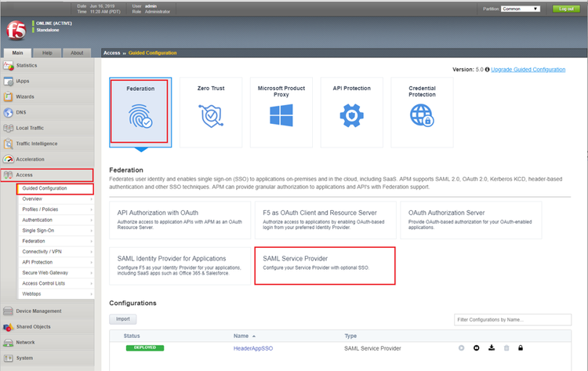Screen dimensions: 588x371
Task: Expand Single Sign-On submenu arrow
Action: coord(91,231)
